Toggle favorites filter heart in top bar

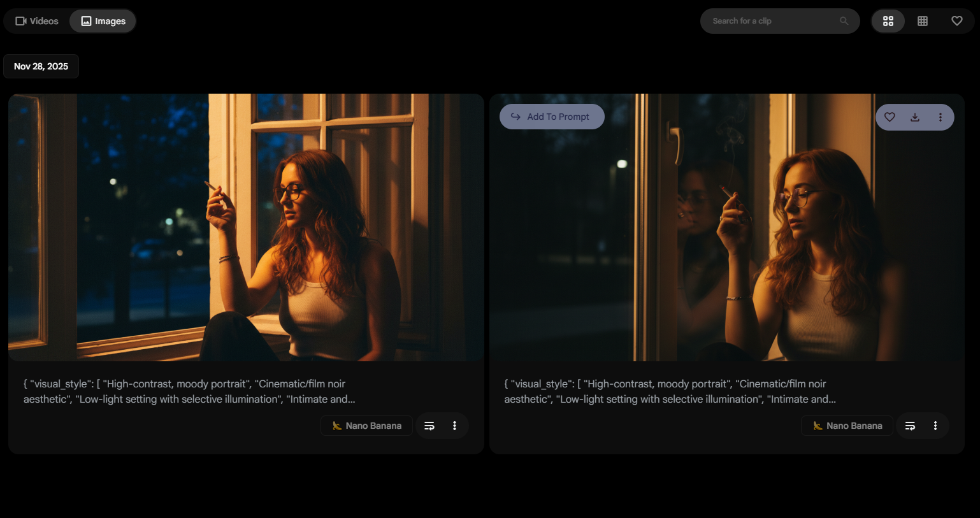click(956, 21)
